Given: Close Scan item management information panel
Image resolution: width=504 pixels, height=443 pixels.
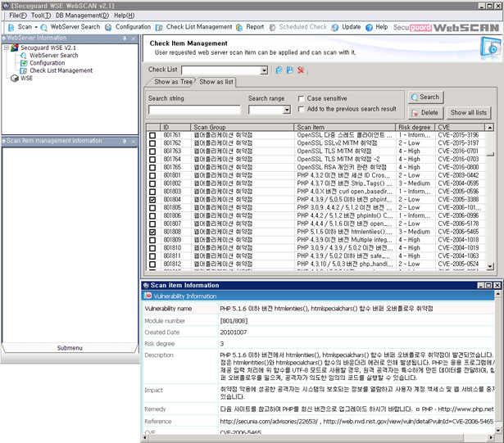Looking at the screenshot, I should [x=134, y=142].
